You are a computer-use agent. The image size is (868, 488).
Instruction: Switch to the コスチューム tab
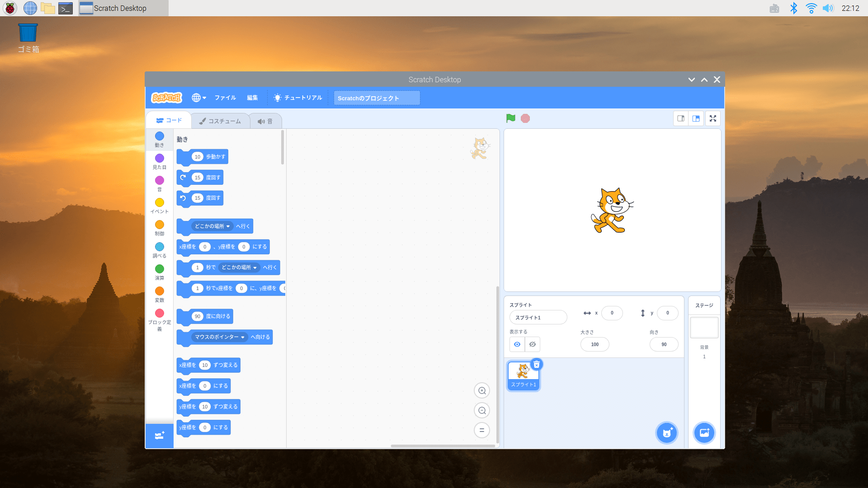coord(220,122)
